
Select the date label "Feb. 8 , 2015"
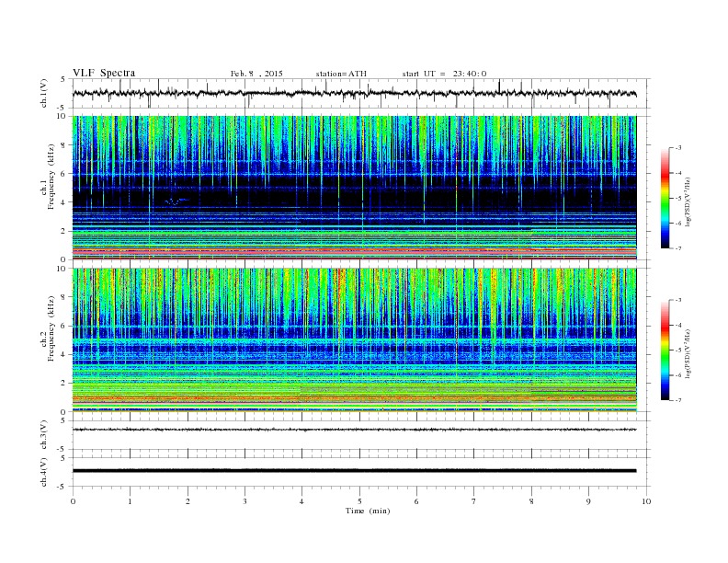click(256, 74)
